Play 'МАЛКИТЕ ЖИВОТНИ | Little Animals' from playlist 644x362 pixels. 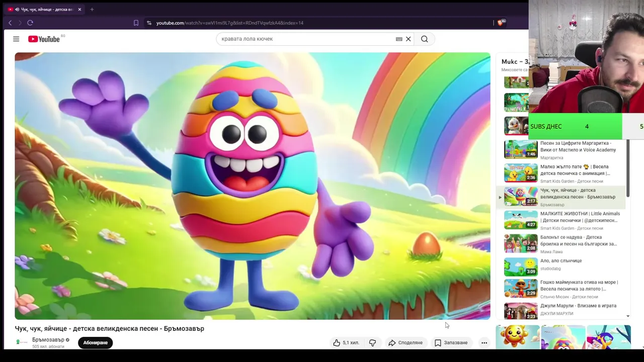(x=580, y=217)
